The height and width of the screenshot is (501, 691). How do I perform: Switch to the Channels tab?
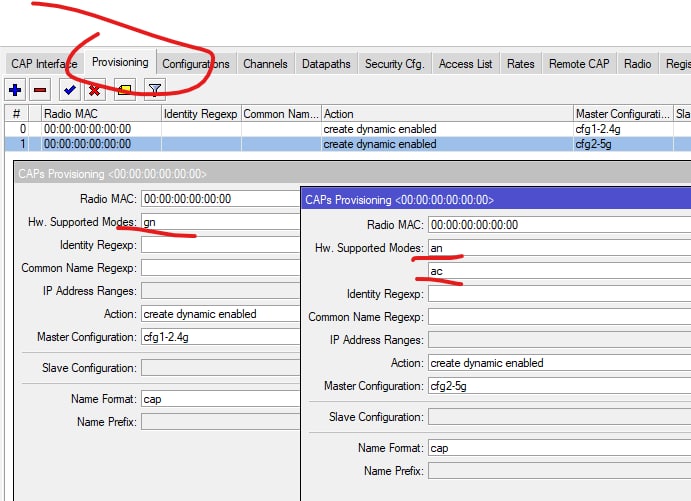(x=265, y=64)
